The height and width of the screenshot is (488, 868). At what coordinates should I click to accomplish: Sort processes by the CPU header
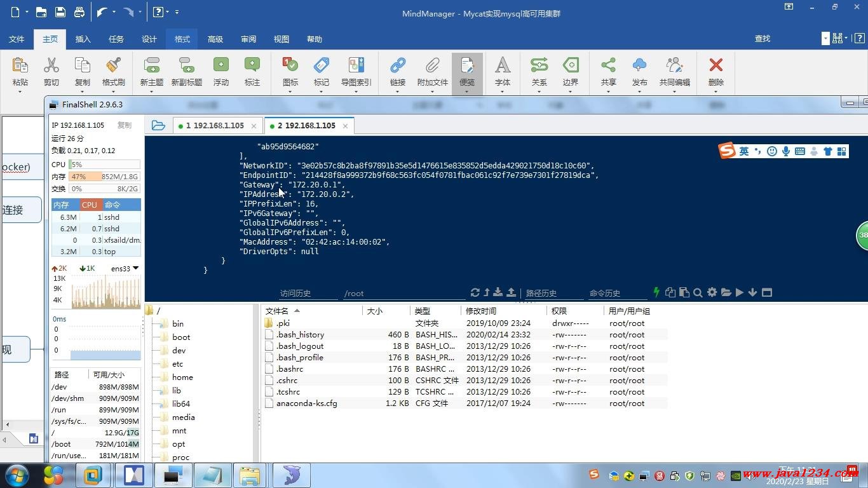(x=90, y=205)
